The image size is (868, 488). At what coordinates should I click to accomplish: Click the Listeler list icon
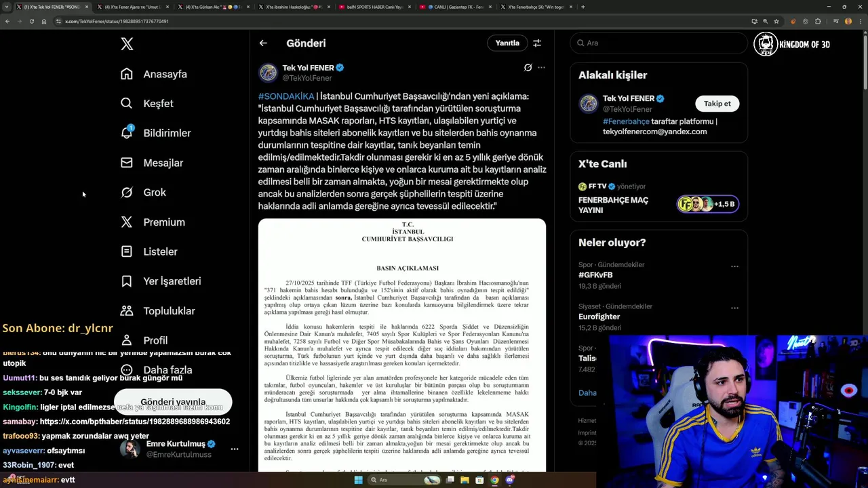[127, 251]
